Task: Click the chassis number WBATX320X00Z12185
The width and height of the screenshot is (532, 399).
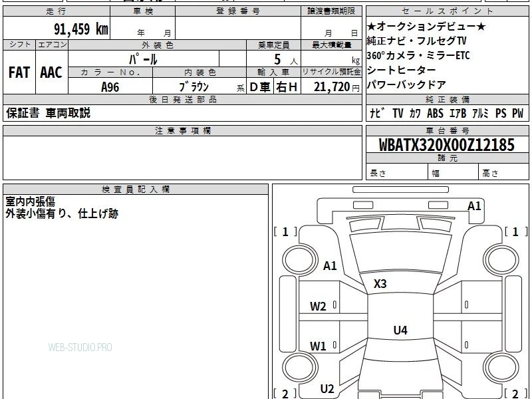Action: point(447,145)
